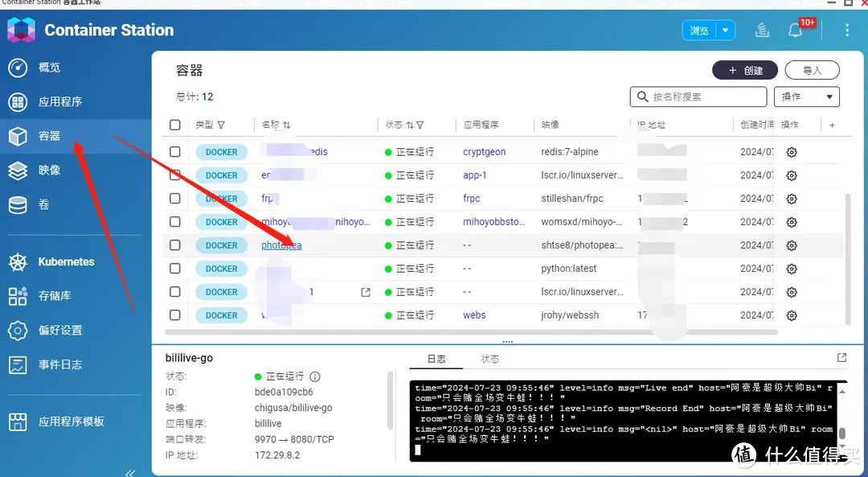Open the webs application link
The image size is (868, 477).
pos(474,315)
